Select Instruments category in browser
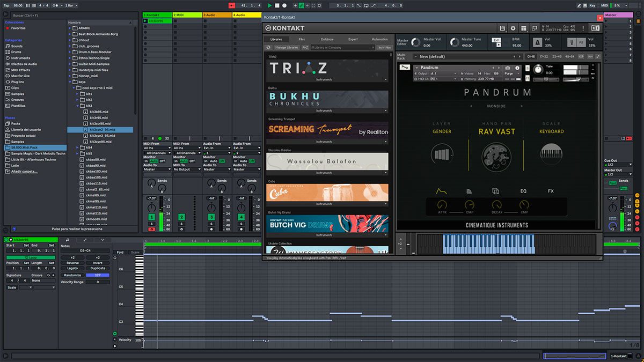 20,58
